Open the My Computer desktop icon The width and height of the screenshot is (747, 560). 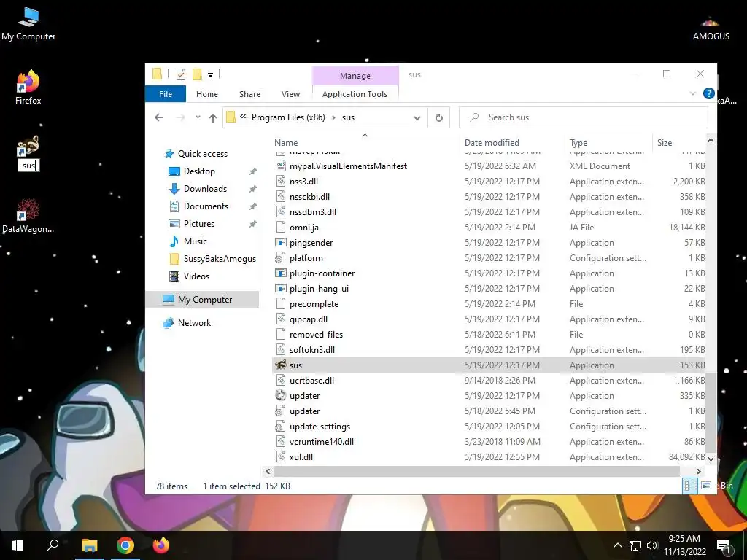click(28, 24)
